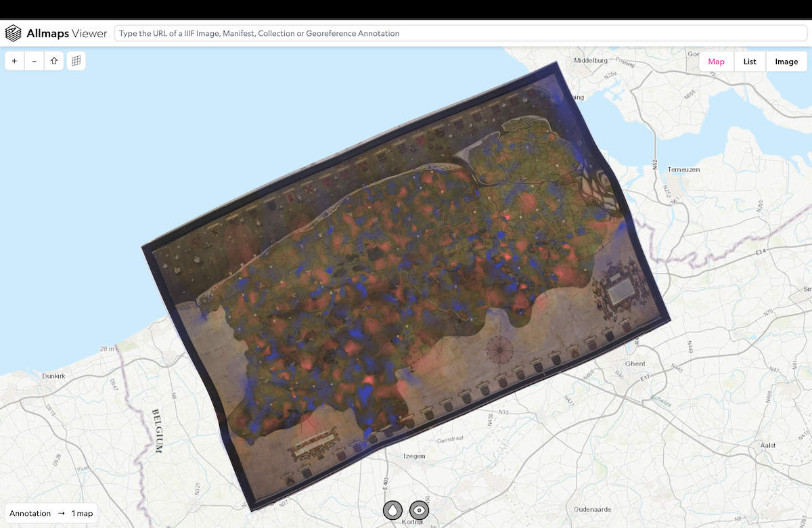
Task: Switch to the Map view tab
Action: (716, 62)
